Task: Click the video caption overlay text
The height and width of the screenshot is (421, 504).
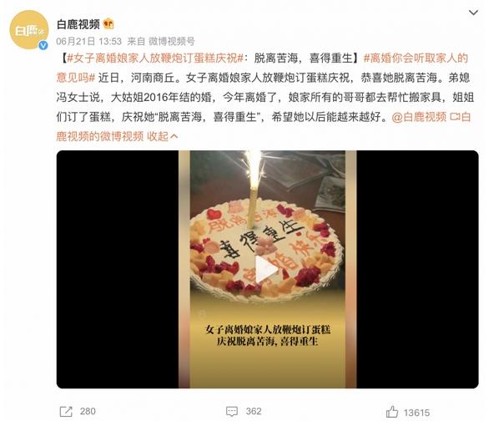Action: (x=267, y=335)
